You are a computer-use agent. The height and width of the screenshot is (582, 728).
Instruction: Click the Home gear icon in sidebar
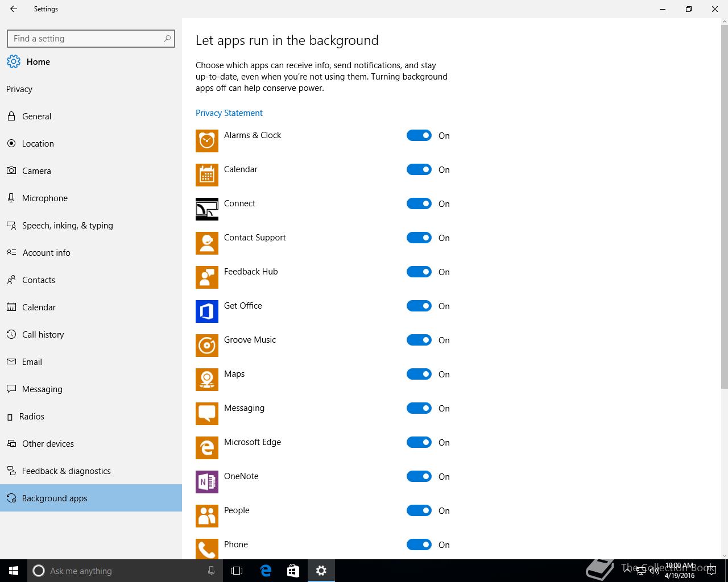tap(14, 61)
